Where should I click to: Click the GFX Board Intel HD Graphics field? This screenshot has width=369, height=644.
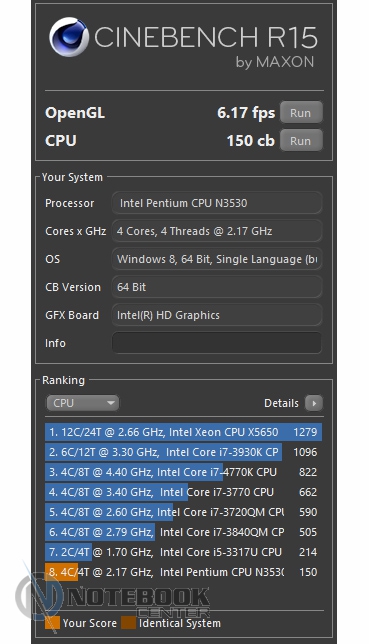coord(217,315)
